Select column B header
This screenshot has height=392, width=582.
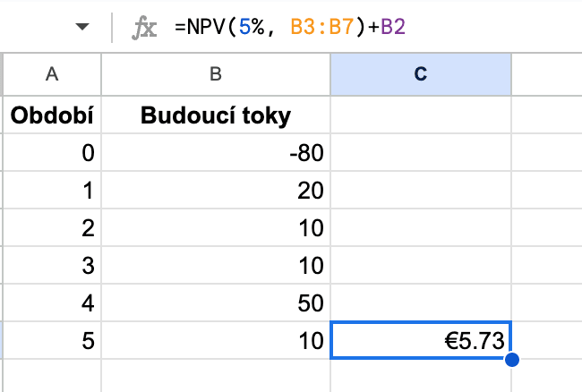tap(215, 75)
